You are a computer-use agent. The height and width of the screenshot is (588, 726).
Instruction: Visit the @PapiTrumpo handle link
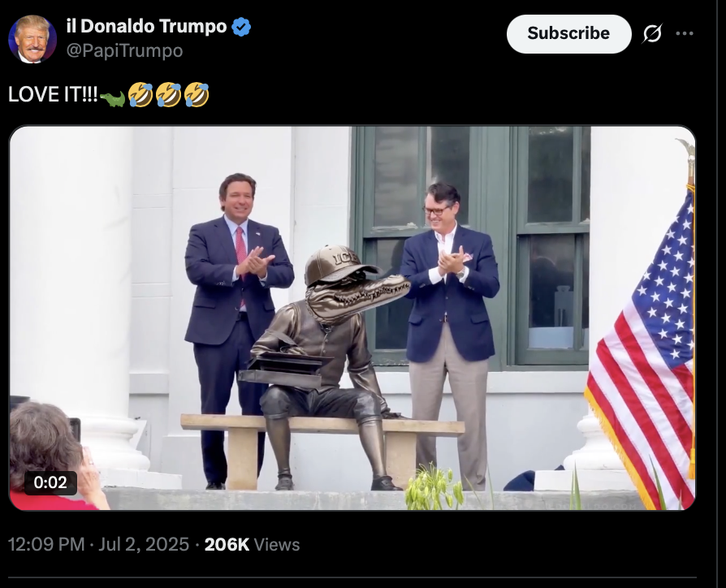point(124,50)
